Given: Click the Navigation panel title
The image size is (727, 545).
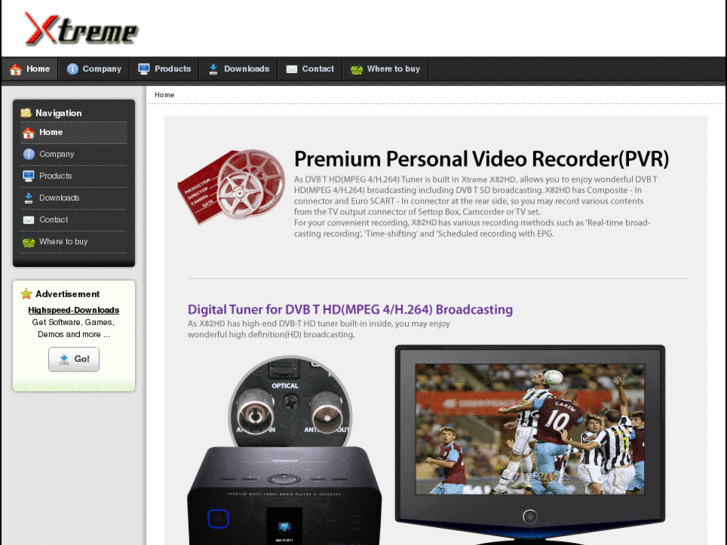Looking at the screenshot, I should tap(58, 113).
